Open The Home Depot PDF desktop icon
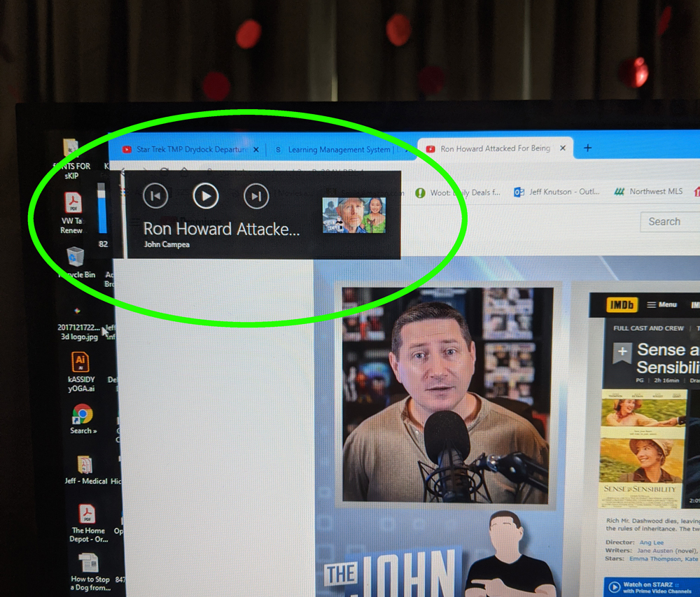Screen dimensions: 700x597 point(88,523)
